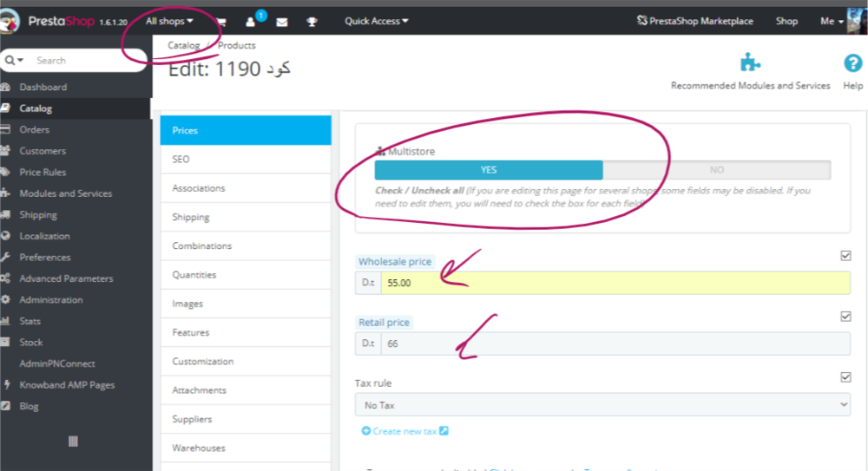Click the Stock sidebar icon
Image resolution: width=868 pixels, height=471 pixels.
tap(5, 342)
